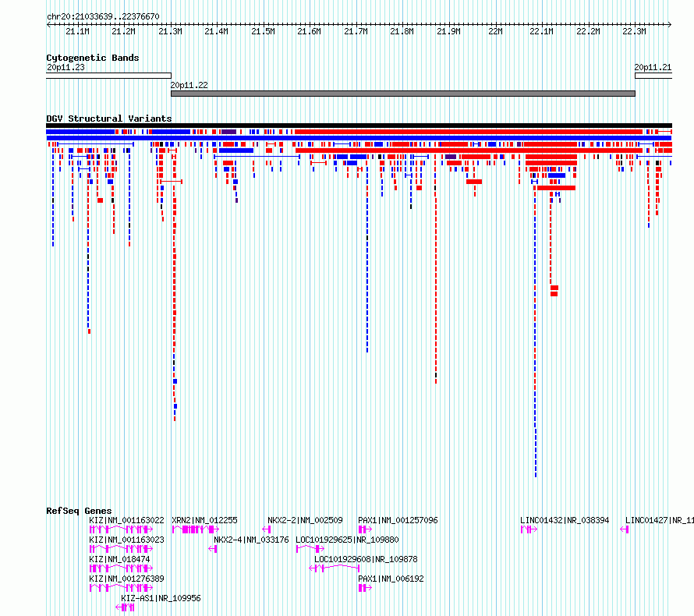Select gene LINC01432|NR_038394
694x616 pixels.
point(565,520)
